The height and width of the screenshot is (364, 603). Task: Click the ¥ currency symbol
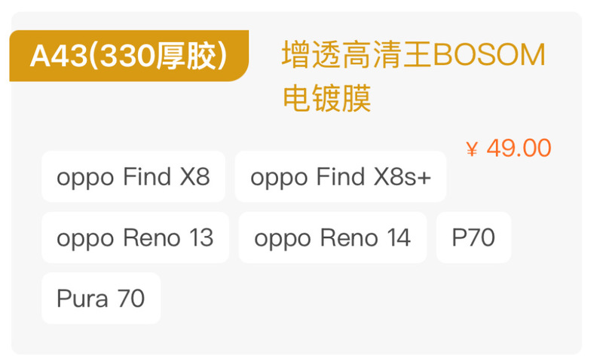click(472, 149)
